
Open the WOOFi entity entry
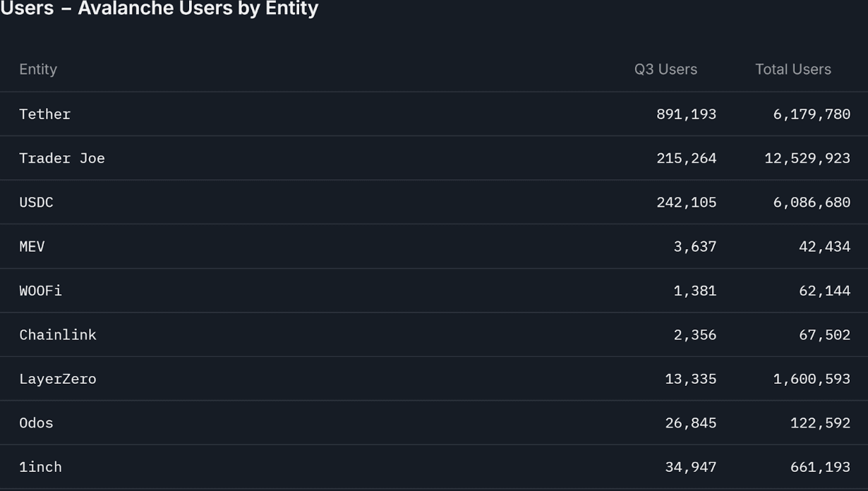coord(41,291)
